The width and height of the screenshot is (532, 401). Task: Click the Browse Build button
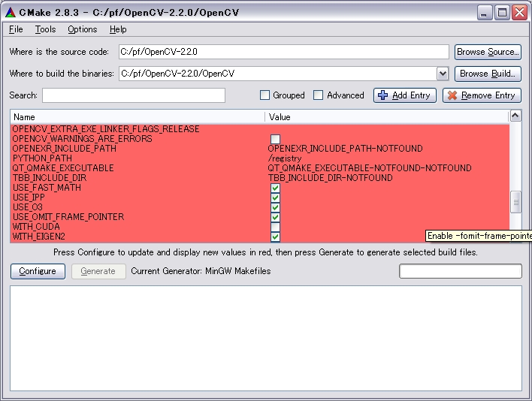coord(488,74)
